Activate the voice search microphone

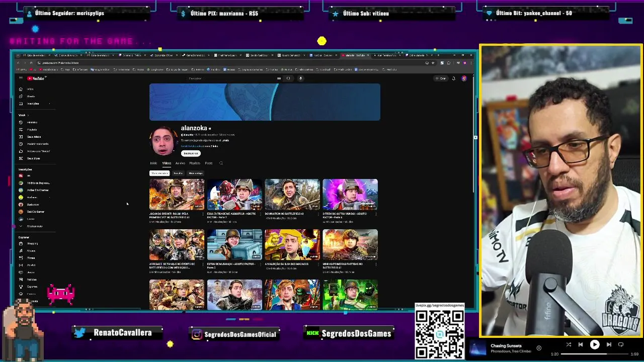pos(300,78)
